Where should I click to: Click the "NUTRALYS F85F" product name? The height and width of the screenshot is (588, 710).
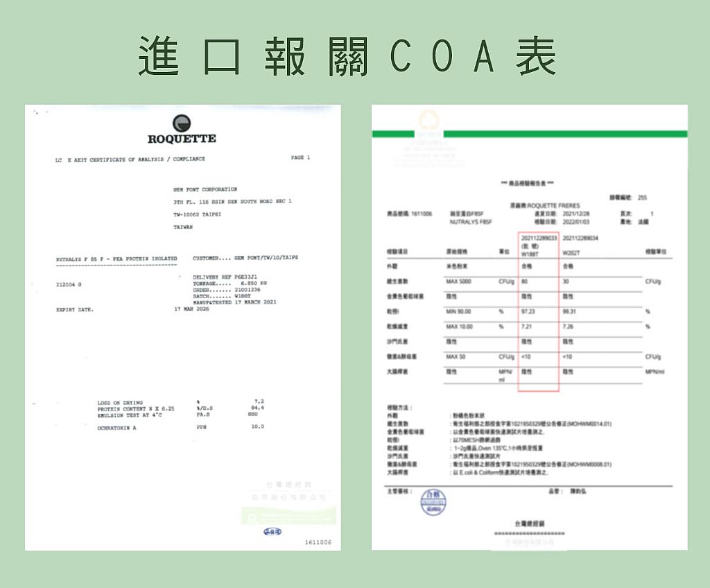471,222
